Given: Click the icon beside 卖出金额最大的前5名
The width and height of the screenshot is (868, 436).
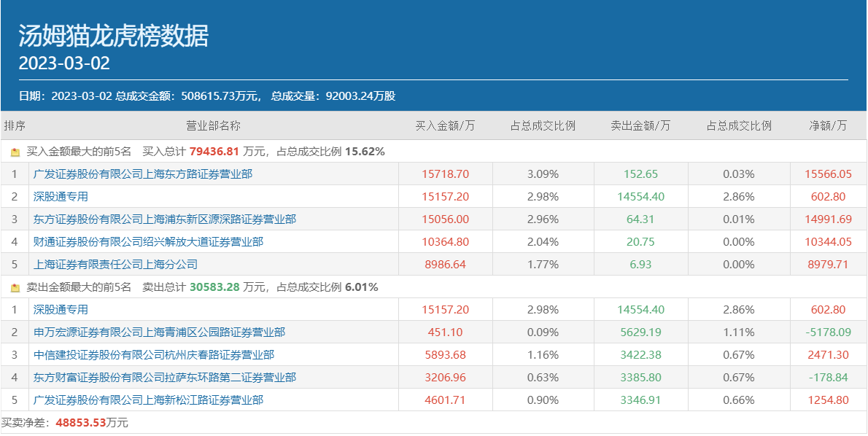Looking at the screenshot, I should point(15,288).
